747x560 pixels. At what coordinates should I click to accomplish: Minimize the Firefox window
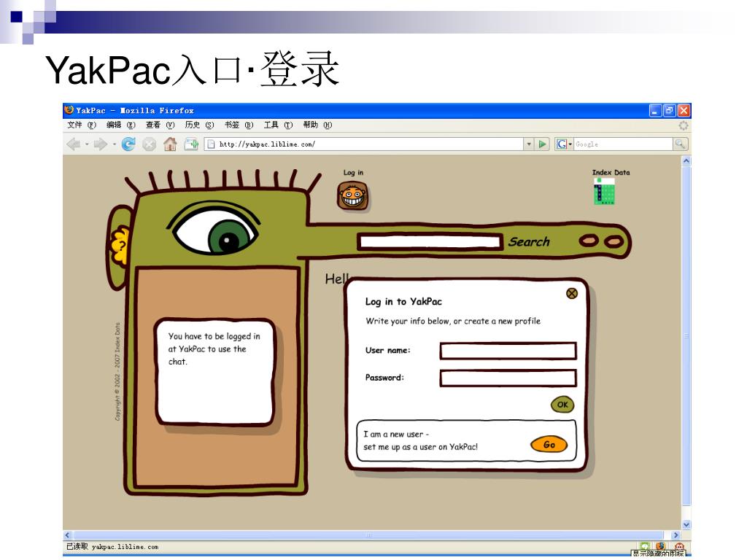656,111
